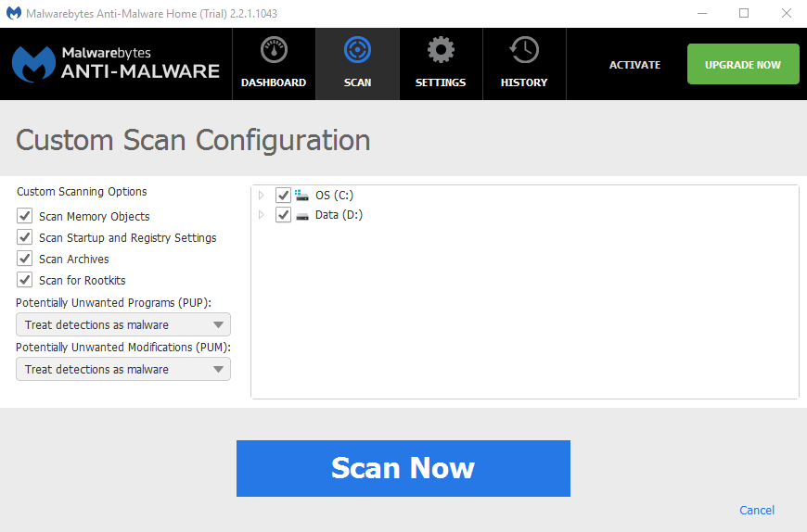Minimize the Malwarebytes window

pyautogui.click(x=702, y=13)
